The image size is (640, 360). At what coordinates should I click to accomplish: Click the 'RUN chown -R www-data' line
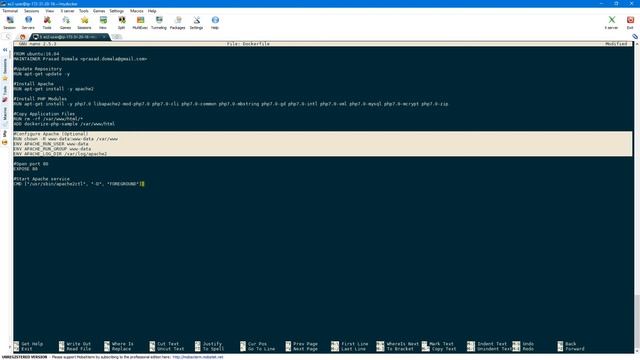pos(66,139)
